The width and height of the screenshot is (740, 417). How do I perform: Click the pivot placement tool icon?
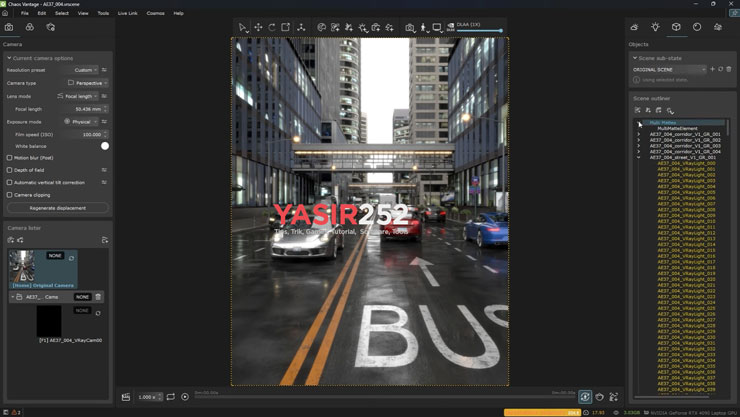301,27
